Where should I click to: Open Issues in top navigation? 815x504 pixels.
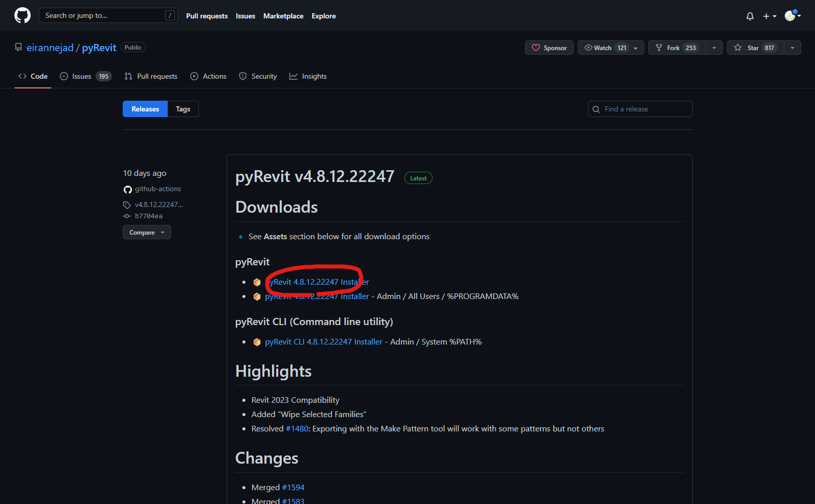click(245, 16)
